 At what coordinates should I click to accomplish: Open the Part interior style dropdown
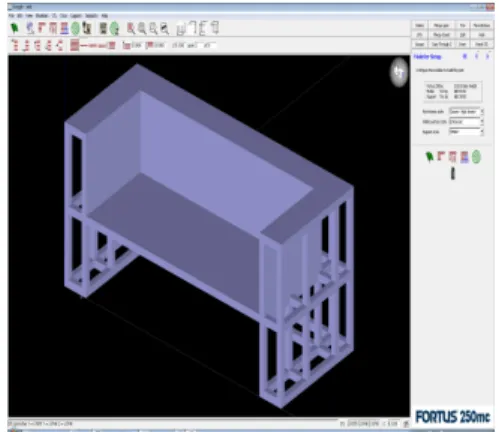pos(466,111)
